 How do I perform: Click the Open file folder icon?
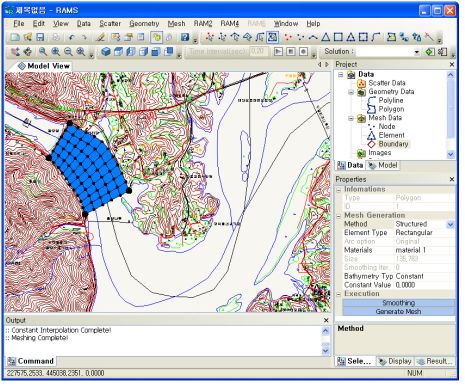click(27, 37)
